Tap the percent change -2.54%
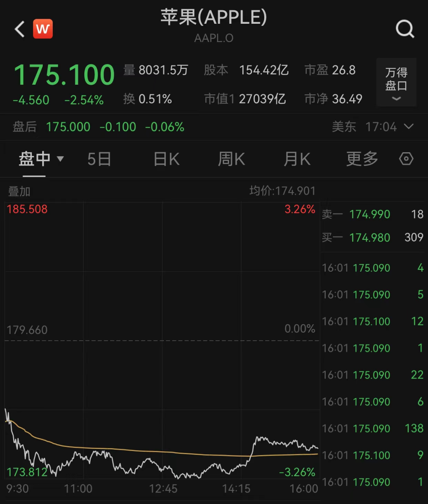This screenshot has width=428, height=504. [x=84, y=100]
